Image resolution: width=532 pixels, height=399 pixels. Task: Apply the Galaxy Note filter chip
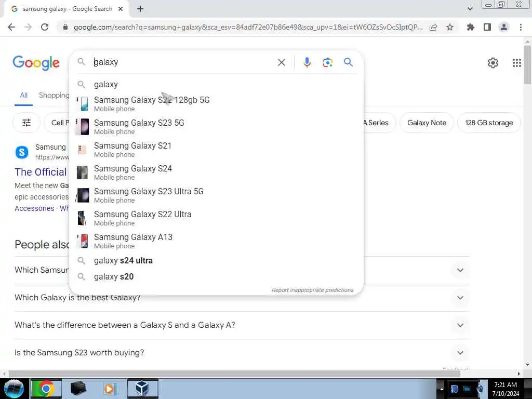[427, 123]
